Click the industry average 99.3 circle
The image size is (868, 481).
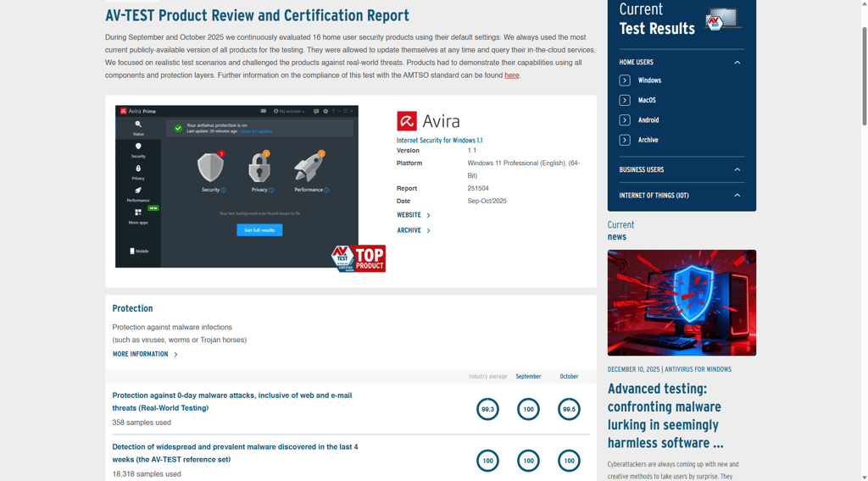[487, 409]
